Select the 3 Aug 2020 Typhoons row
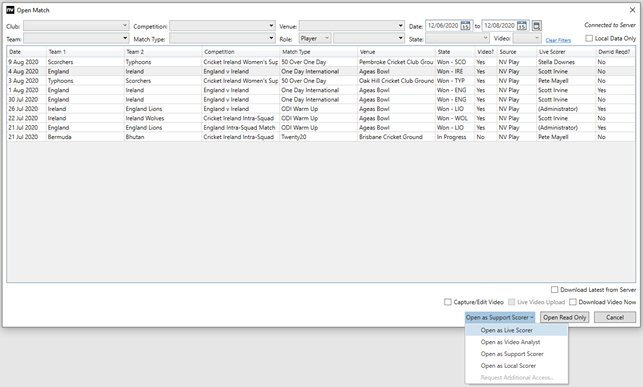Image resolution: width=643 pixels, height=387 pixels. coord(321,81)
